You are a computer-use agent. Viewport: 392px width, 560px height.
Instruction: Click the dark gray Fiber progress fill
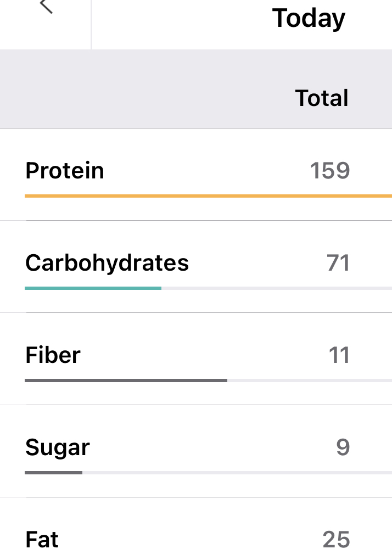click(x=126, y=380)
